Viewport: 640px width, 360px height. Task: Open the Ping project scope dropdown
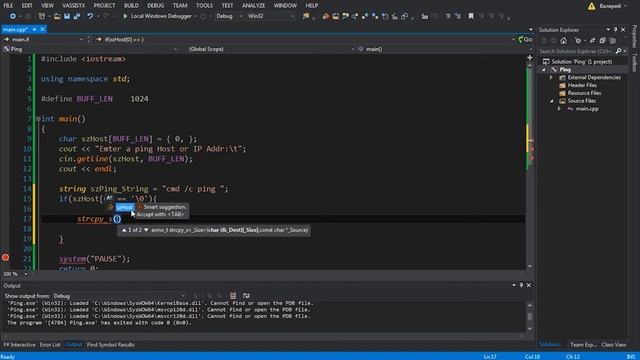coord(91,49)
